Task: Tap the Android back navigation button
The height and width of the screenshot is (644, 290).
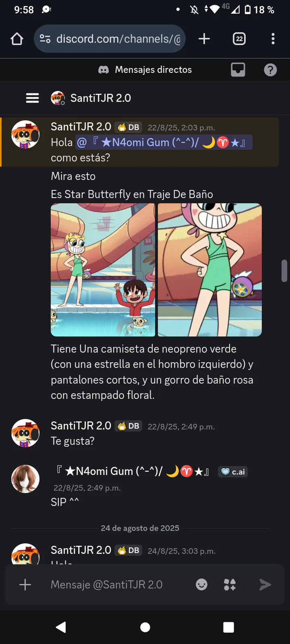Action: pos(61,627)
